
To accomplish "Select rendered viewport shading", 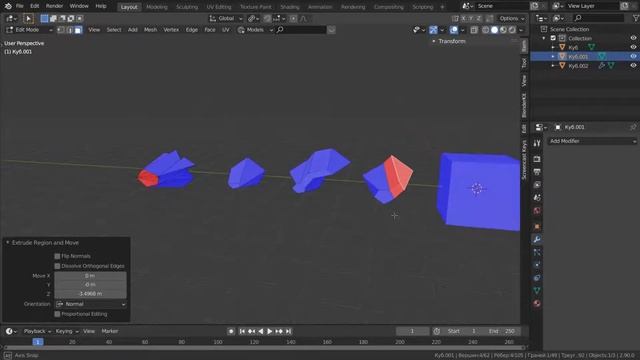I will click(512, 30).
